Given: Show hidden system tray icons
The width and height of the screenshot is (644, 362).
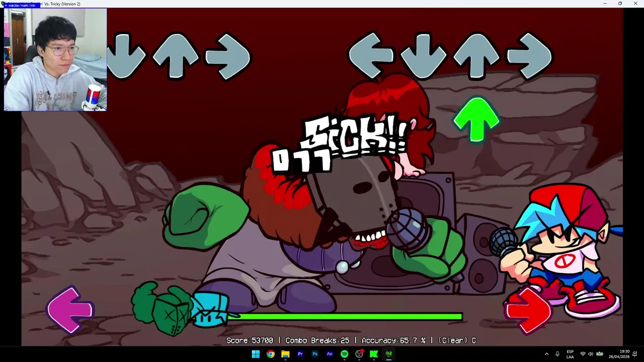Looking at the screenshot, I should click(x=546, y=354).
